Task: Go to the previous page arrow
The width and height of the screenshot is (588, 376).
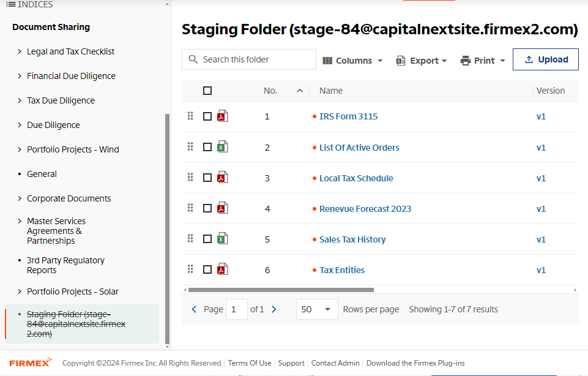Action: pyautogui.click(x=194, y=309)
